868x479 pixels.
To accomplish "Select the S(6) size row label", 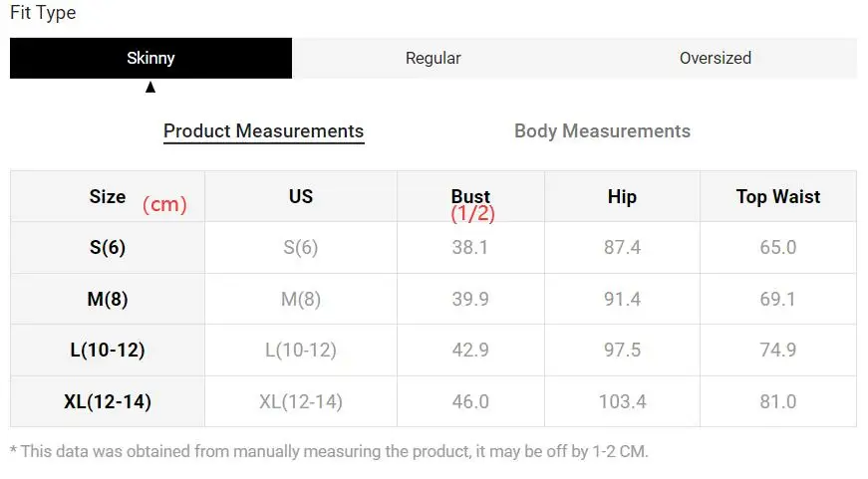I will click(x=108, y=247).
